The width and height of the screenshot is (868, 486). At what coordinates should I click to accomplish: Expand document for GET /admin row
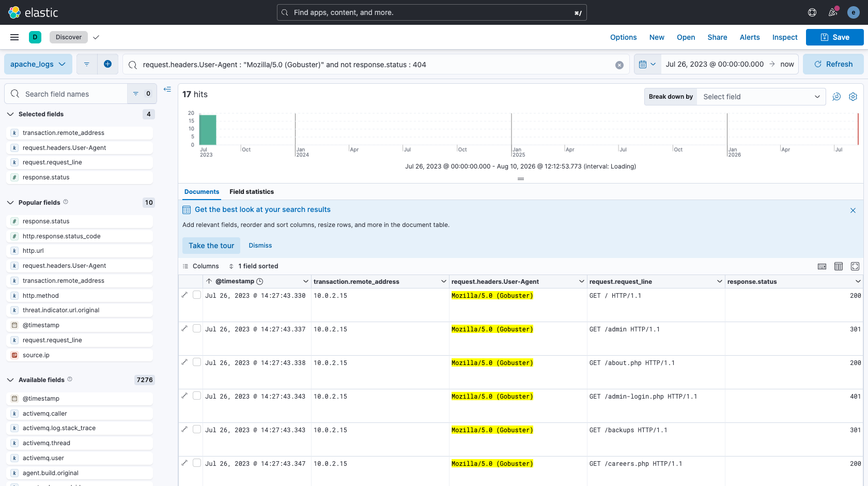pyautogui.click(x=184, y=328)
